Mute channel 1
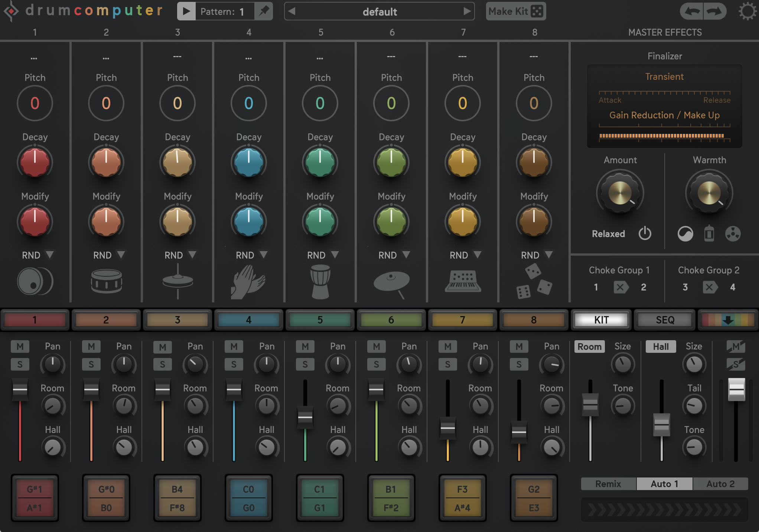 pos(20,347)
